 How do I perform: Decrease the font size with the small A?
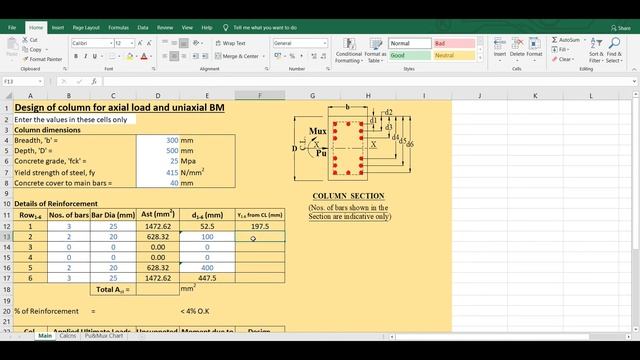pos(149,43)
